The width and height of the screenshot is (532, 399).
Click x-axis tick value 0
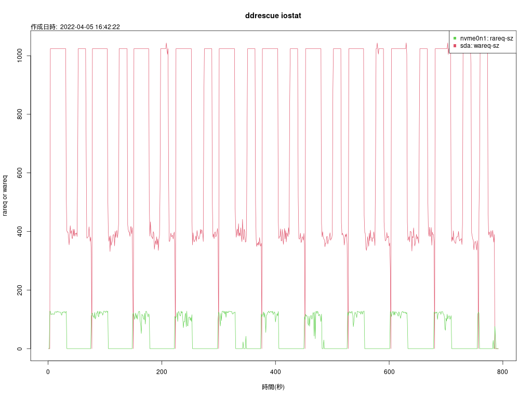48,372
